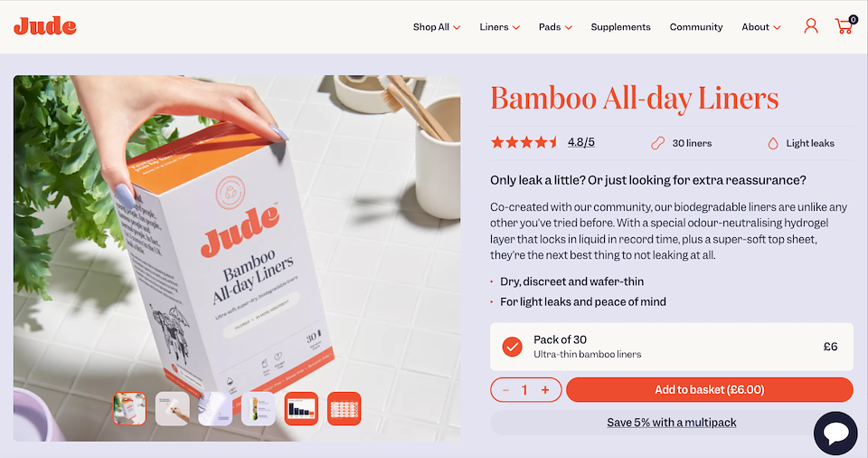Open the user account icon

[x=811, y=26]
